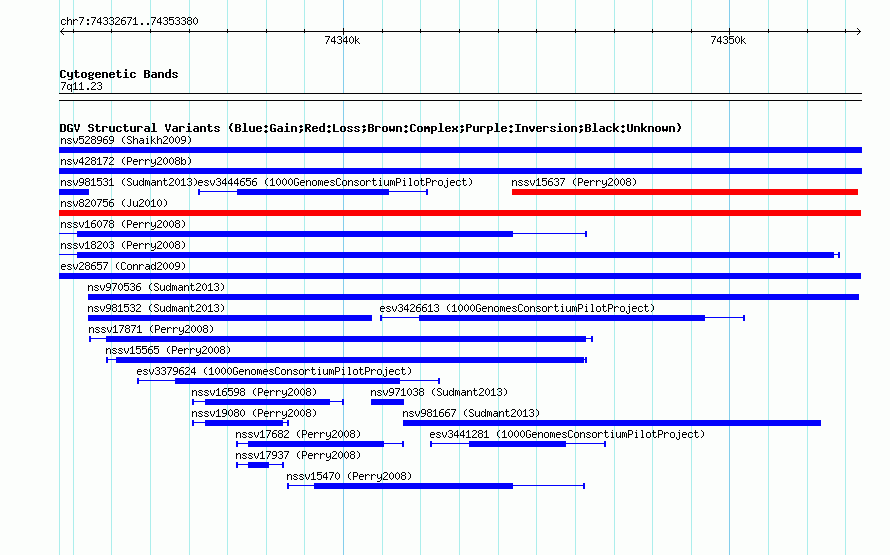This screenshot has width=890, height=555.
Task: Click the Cytogenetic Bands track title
Action: [x=119, y=74]
